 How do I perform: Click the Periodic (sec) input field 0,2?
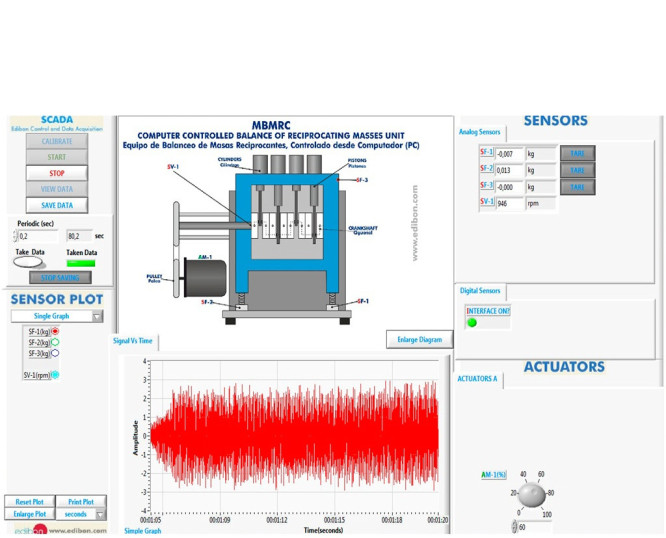click(38, 236)
